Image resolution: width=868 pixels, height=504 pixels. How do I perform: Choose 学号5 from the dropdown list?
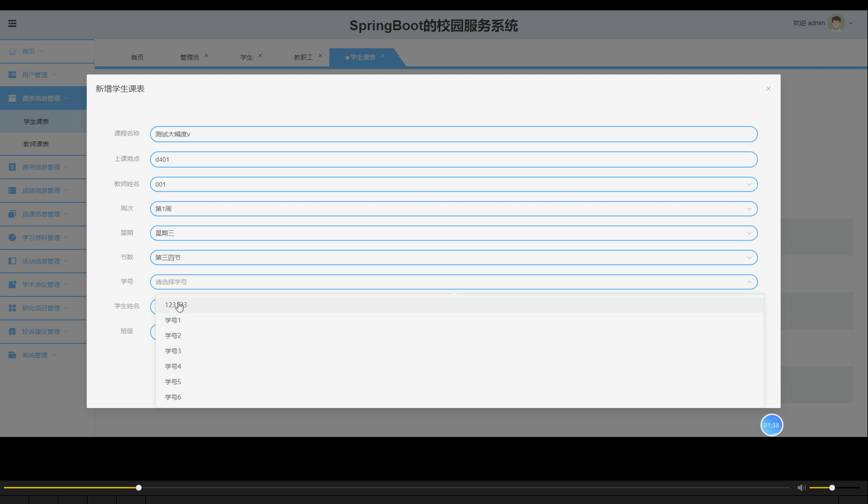pyautogui.click(x=459, y=382)
